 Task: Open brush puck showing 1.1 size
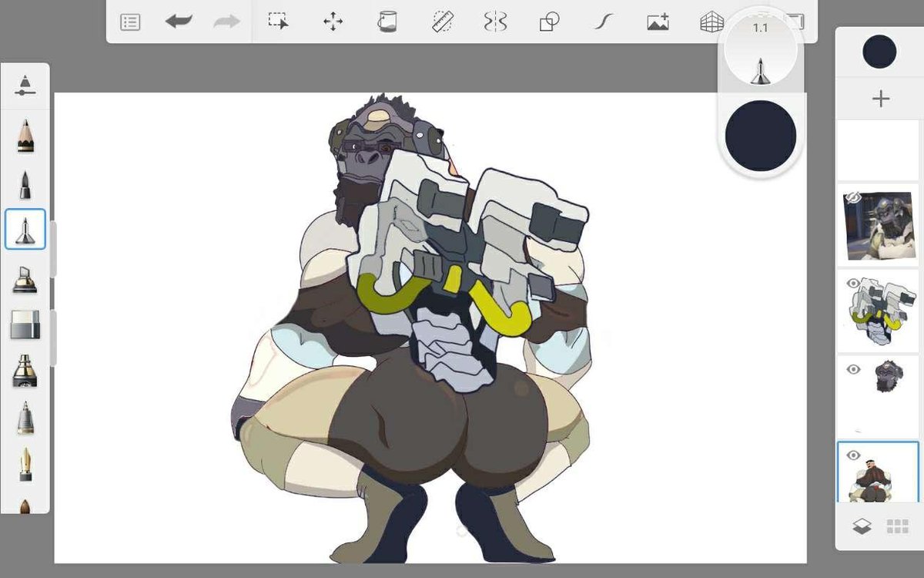[761, 50]
